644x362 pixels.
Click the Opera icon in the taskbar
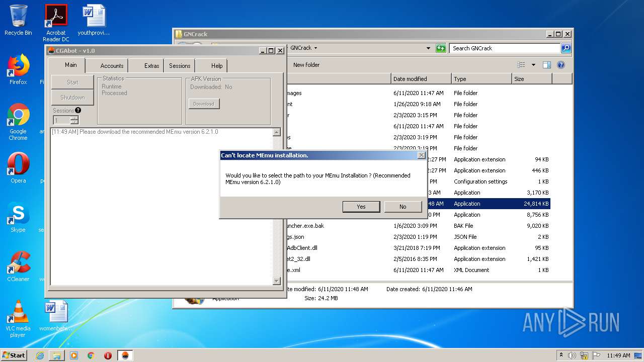pyautogui.click(x=108, y=355)
